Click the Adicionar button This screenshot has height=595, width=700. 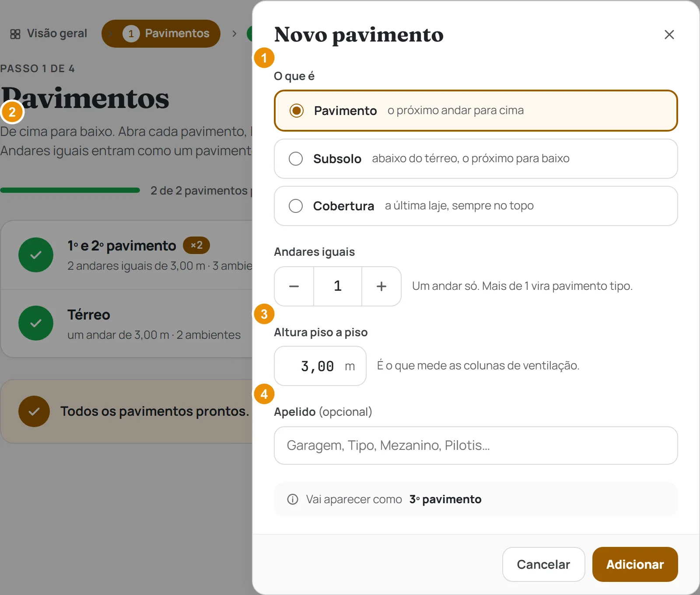(x=635, y=564)
